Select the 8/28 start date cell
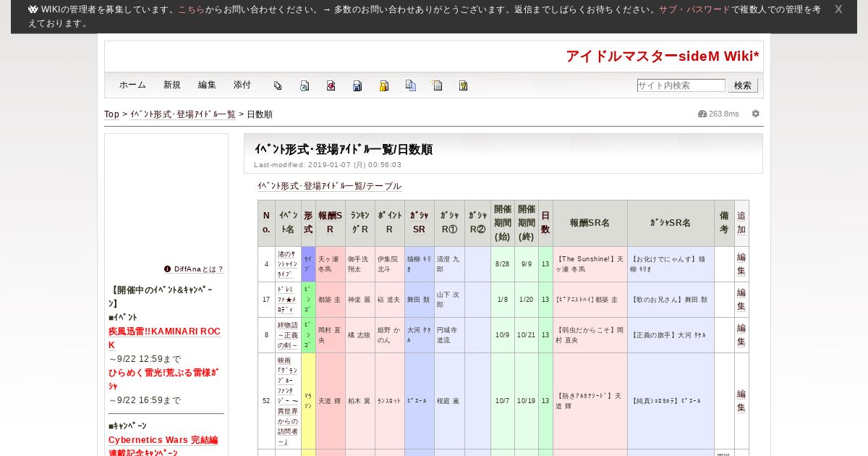Viewport: 868px width, 456px height. [x=503, y=264]
